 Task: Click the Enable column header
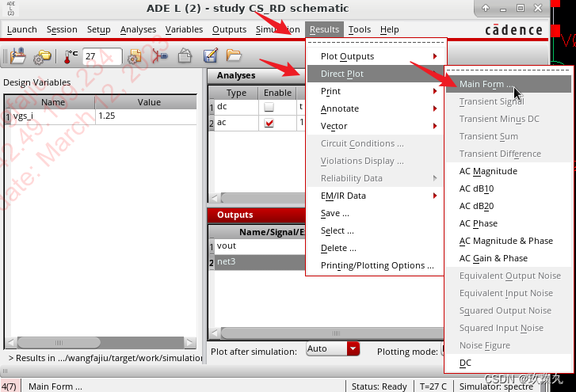point(277,93)
